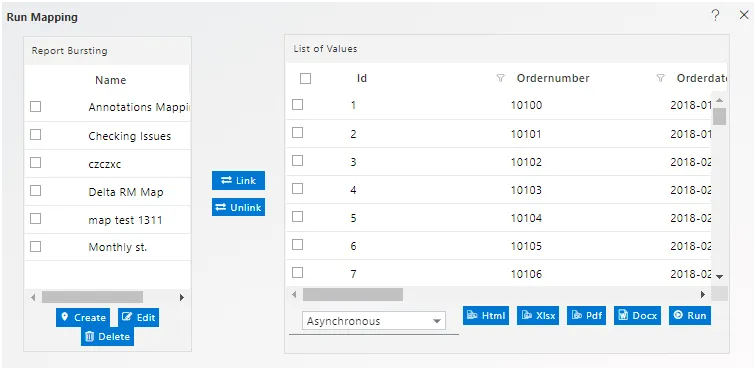Toggle the select-all checkbox in List of Values

305,78
